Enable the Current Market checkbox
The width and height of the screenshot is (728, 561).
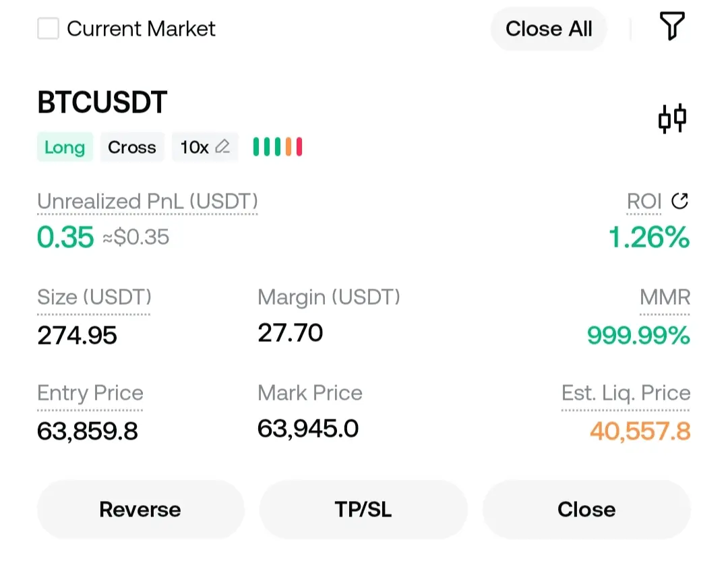[x=49, y=28]
